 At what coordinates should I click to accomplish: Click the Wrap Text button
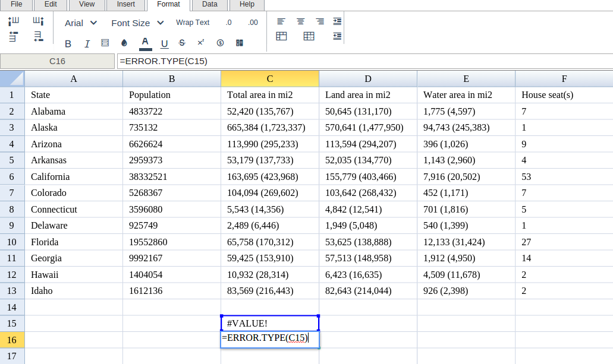pyautogui.click(x=193, y=23)
